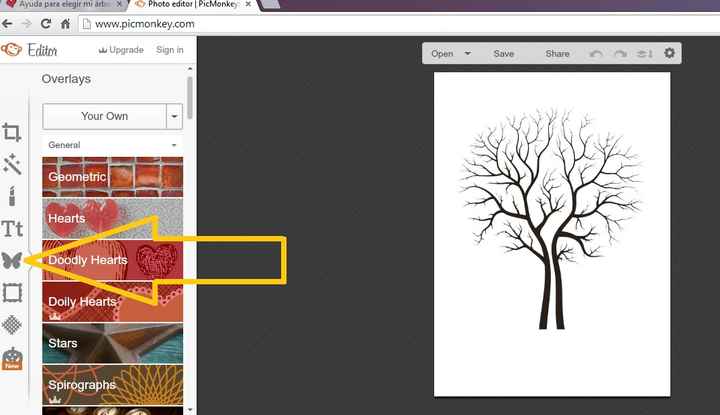The height and width of the screenshot is (415, 720).
Task: Collapse the General overlays section
Action: 176,145
